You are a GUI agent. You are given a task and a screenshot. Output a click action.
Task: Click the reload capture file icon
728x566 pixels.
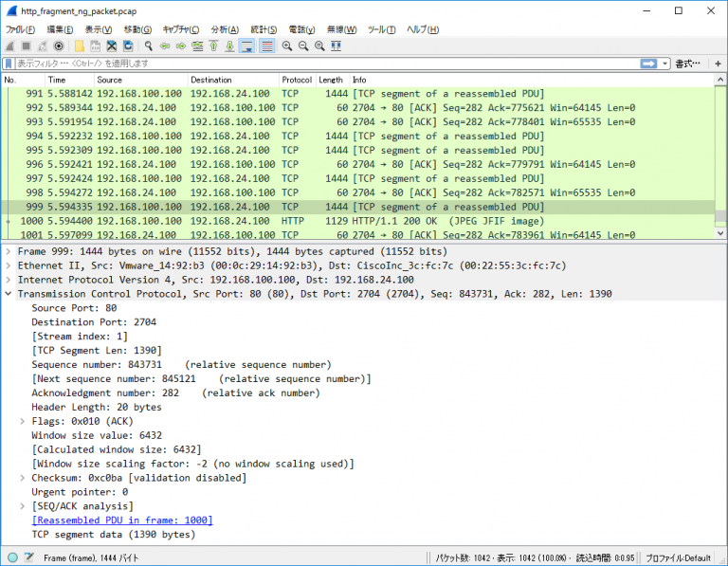click(128, 46)
